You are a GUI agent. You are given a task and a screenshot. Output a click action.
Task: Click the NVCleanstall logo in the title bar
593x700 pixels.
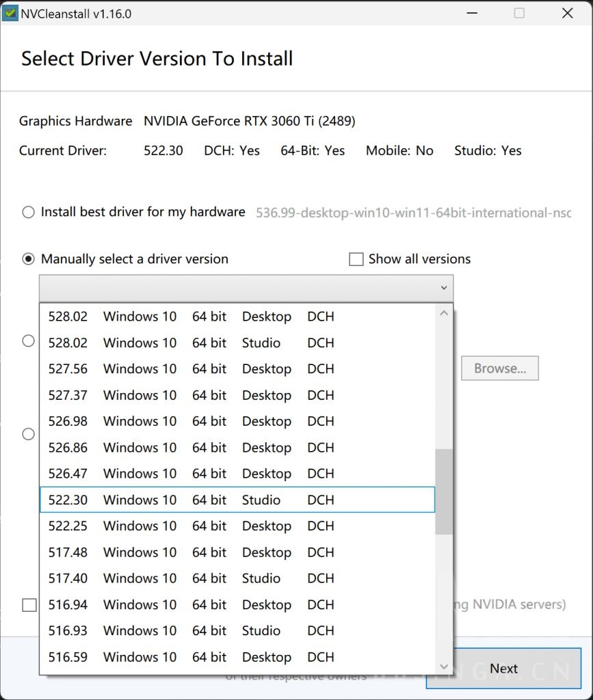pos(10,13)
